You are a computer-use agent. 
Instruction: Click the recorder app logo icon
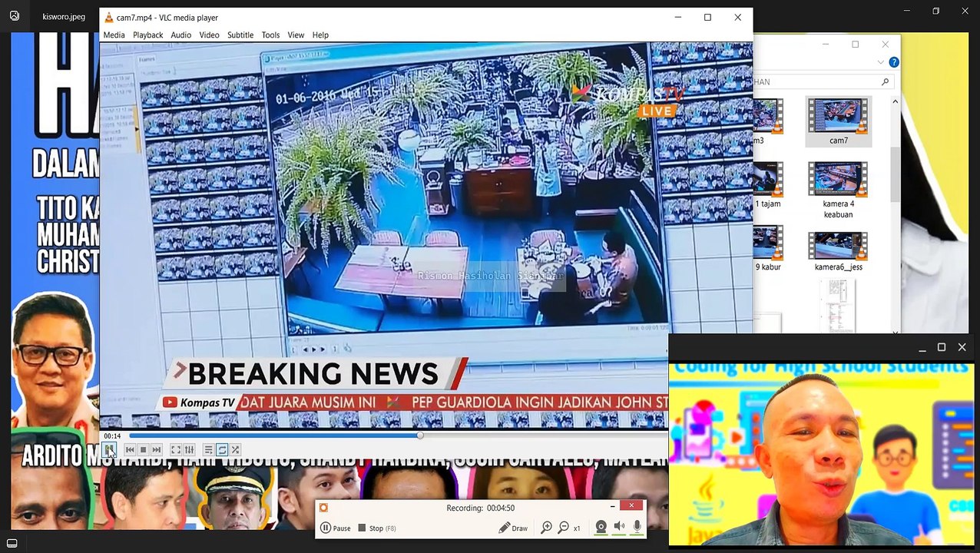pos(323,508)
